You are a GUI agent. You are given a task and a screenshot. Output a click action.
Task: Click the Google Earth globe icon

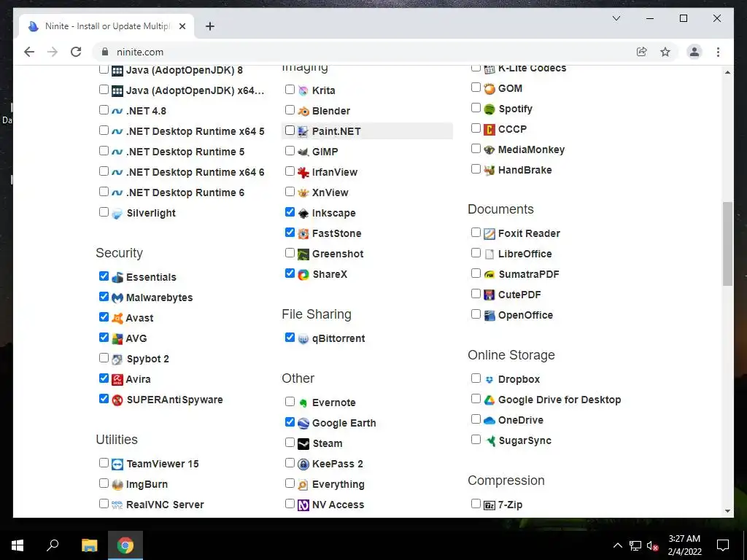(303, 424)
